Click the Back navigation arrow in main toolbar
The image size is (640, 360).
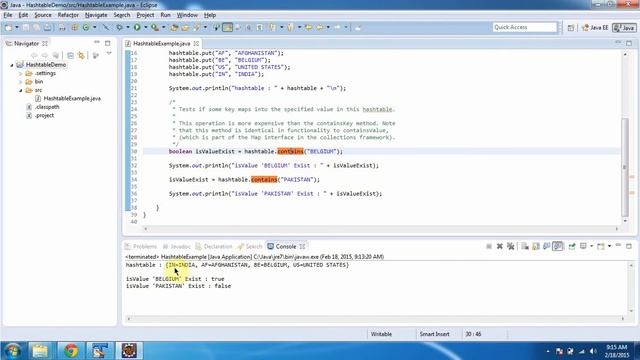coord(320,27)
